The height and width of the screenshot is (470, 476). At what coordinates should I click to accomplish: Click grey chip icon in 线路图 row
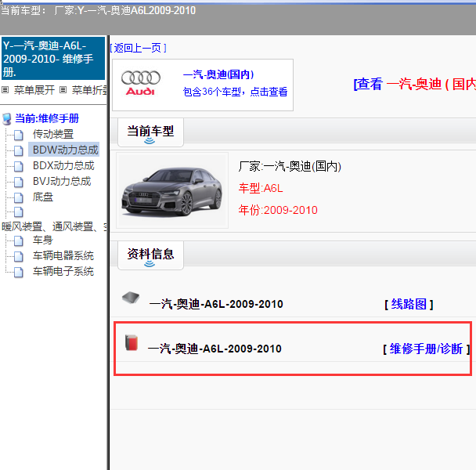pyautogui.click(x=131, y=298)
